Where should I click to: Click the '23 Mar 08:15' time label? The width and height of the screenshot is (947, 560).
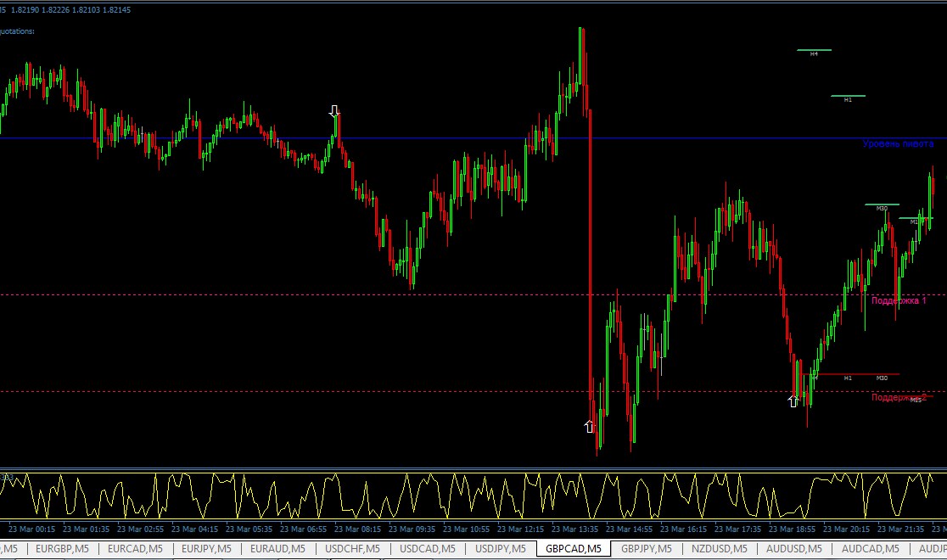pyautogui.click(x=357, y=529)
